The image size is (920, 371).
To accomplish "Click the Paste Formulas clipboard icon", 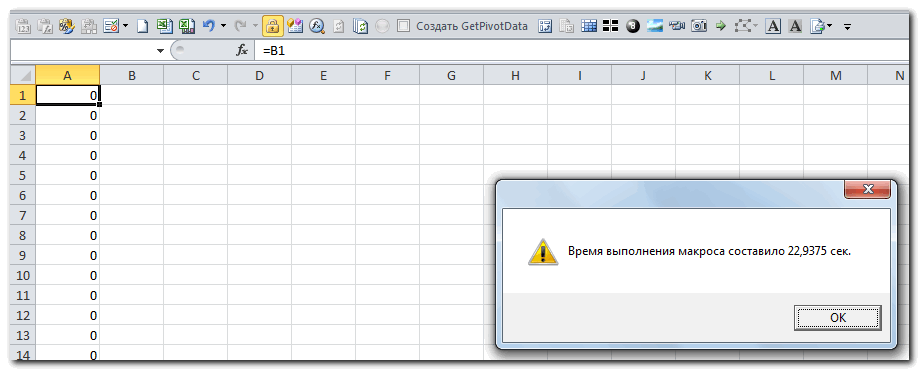I will click(x=45, y=26).
